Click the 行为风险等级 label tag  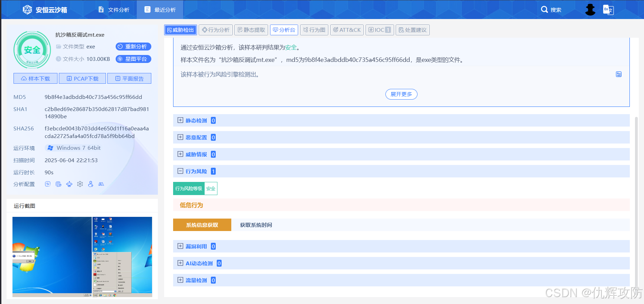tap(189, 188)
